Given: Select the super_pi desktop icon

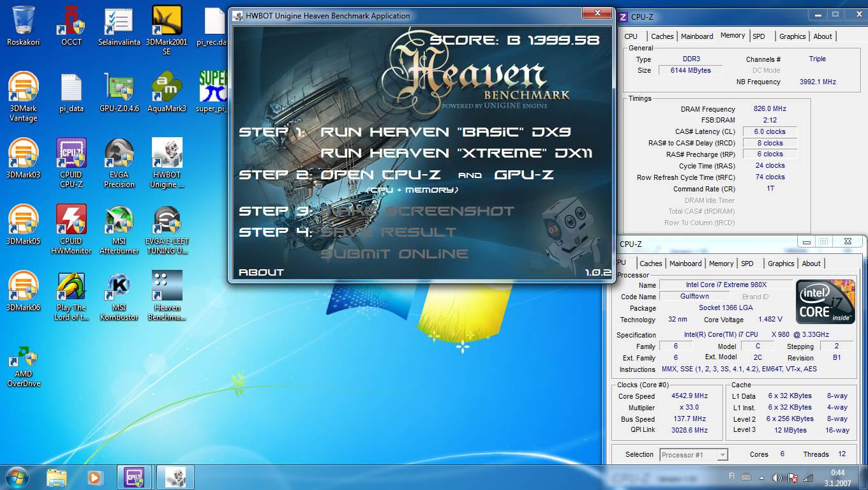Looking at the screenshot, I should pyautogui.click(x=212, y=92).
